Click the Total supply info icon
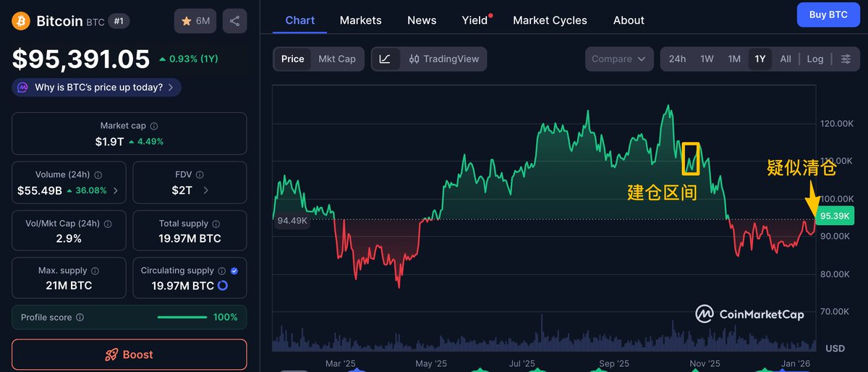The width and height of the screenshot is (868, 372). (216, 224)
